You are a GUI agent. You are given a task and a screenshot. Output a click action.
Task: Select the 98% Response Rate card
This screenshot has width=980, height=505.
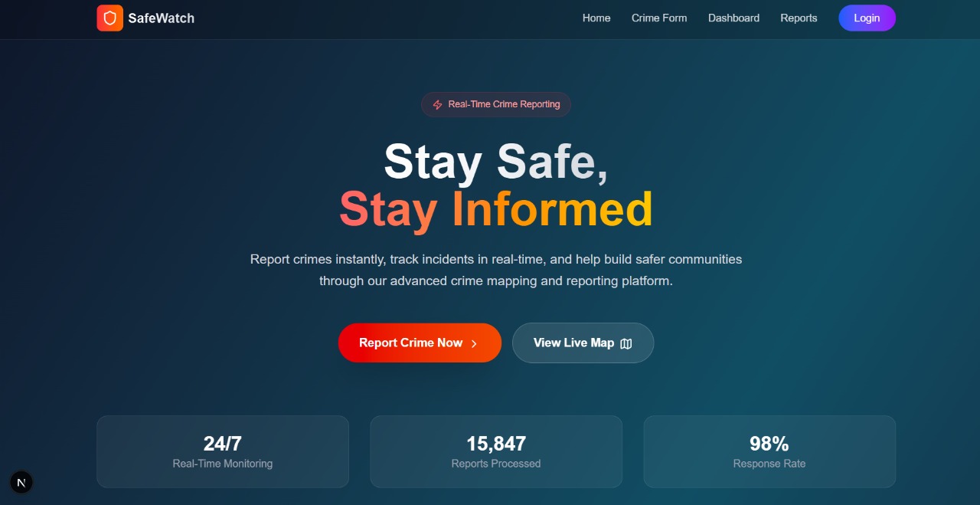769,451
